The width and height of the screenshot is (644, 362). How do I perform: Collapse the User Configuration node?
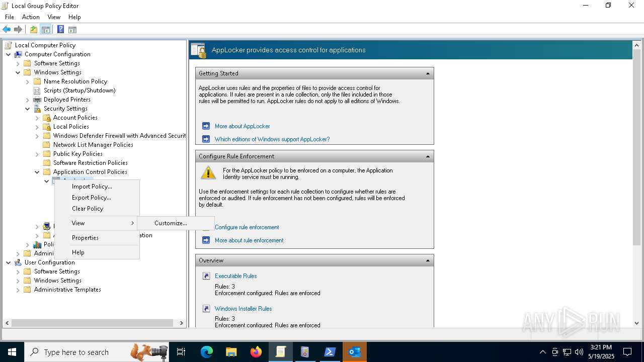tap(9, 262)
